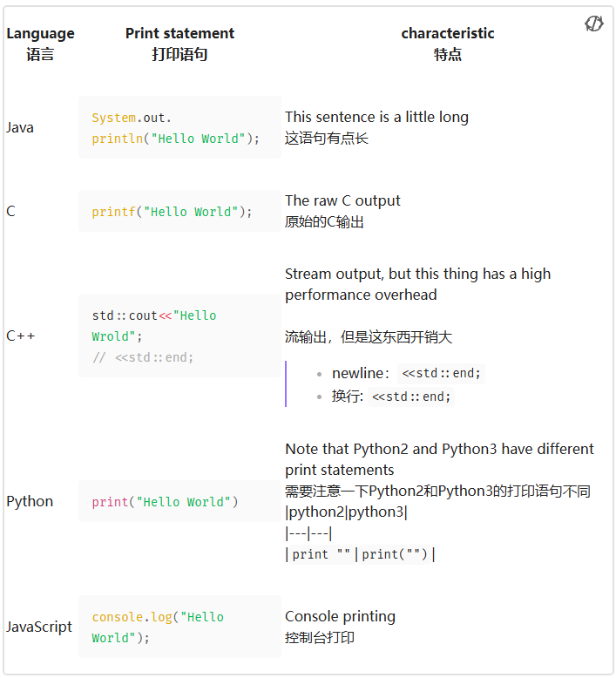Click the print "" python2 inline code
This screenshot has width=616, height=678.
322,554
